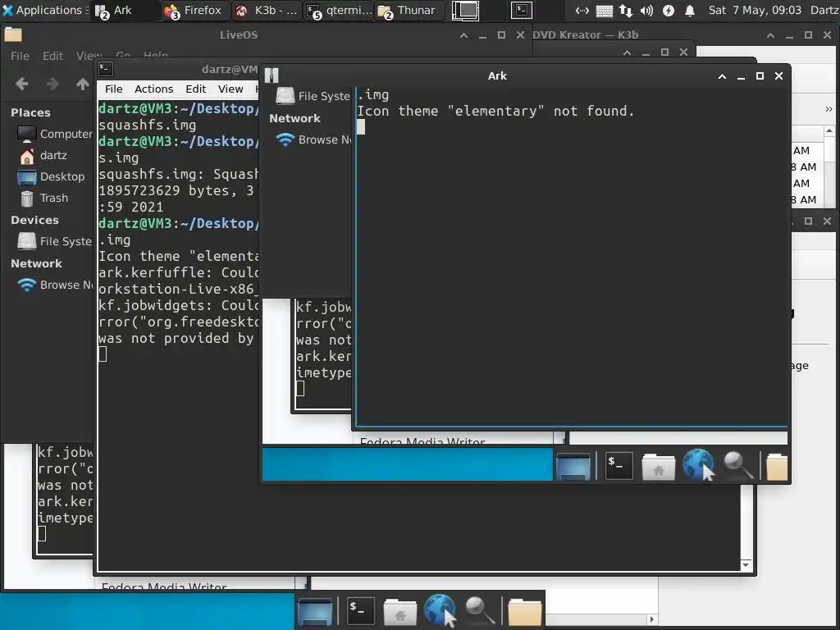The width and height of the screenshot is (840, 630).
Task: Open the network connection tray icon
Action: pyautogui.click(x=582, y=10)
